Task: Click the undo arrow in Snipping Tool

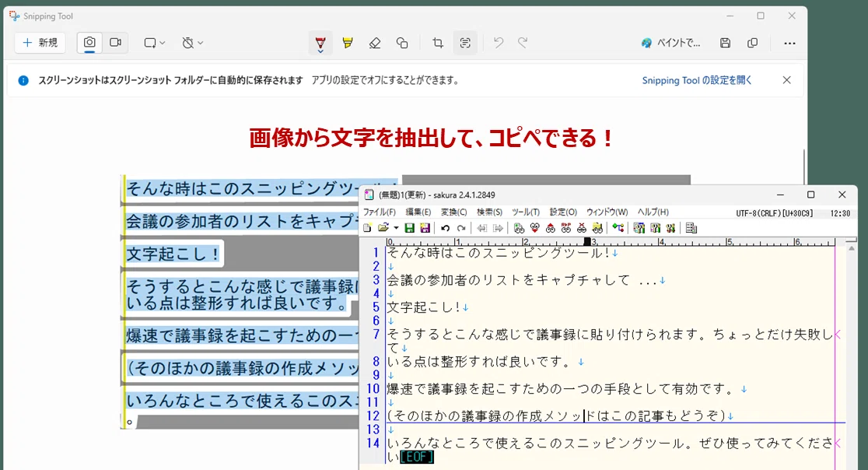Action: (x=499, y=43)
